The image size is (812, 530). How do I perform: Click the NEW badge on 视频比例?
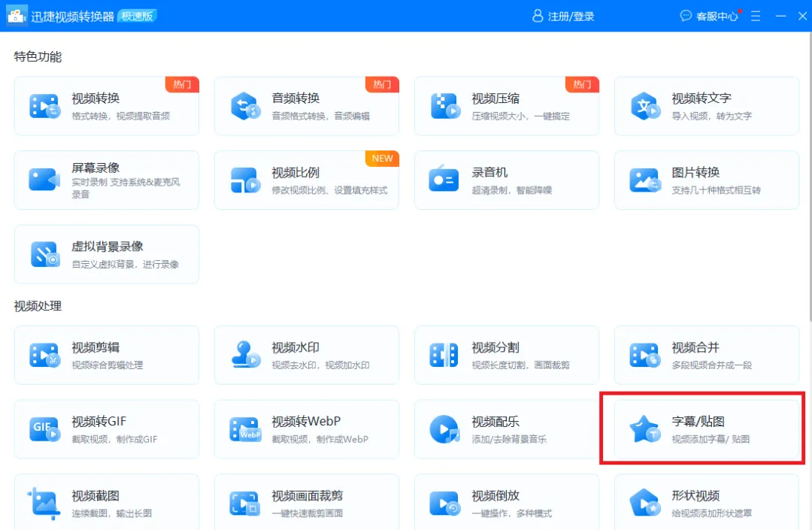click(x=382, y=159)
